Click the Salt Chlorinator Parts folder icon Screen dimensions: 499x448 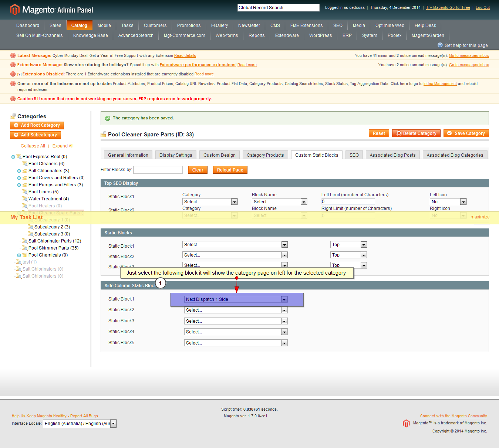pyautogui.click(x=25, y=241)
